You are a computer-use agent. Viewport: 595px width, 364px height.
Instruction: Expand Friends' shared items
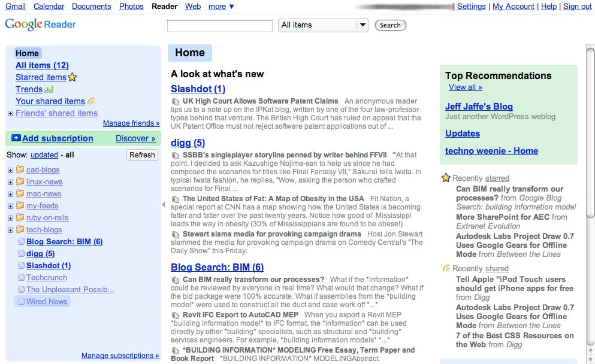pyautogui.click(x=10, y=113)
